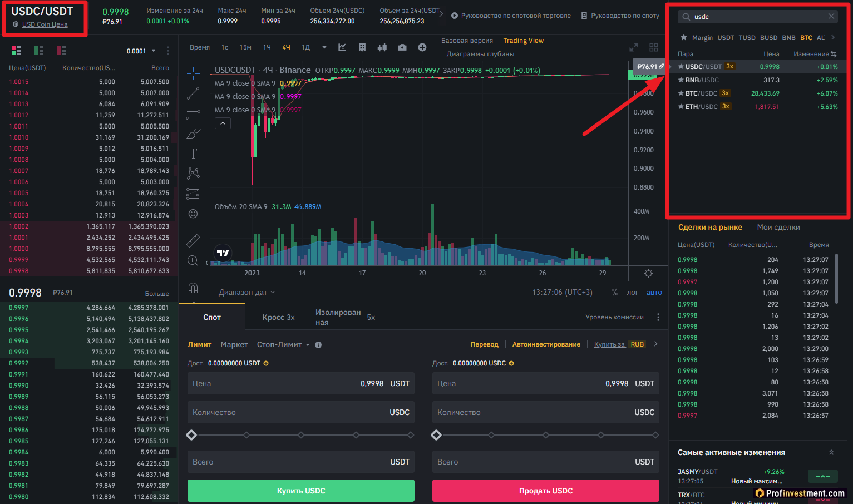Collapse indicator legend with up chevron

click(223, 123)
